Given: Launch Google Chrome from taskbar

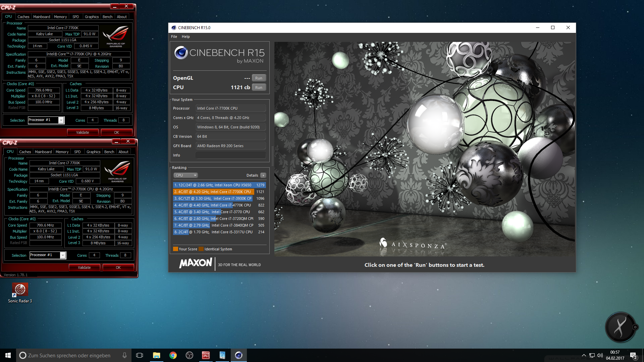Looking at the screenshot, I should point(173,355).
